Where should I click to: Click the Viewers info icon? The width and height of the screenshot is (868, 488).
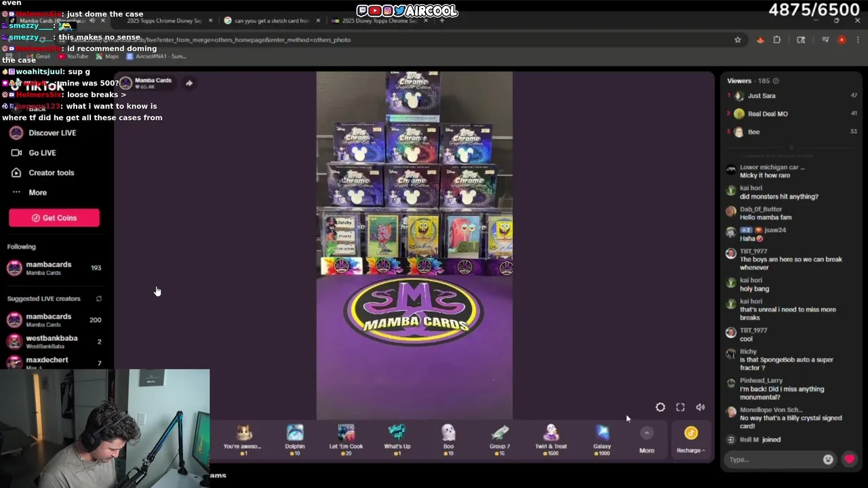[x=776, y=81]
